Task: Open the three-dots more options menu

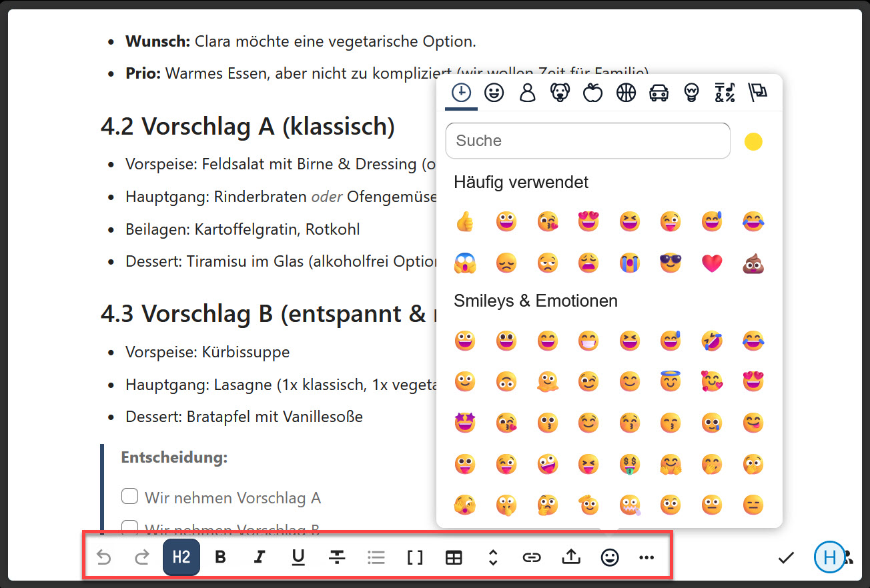Action: [x=646, y=557]
